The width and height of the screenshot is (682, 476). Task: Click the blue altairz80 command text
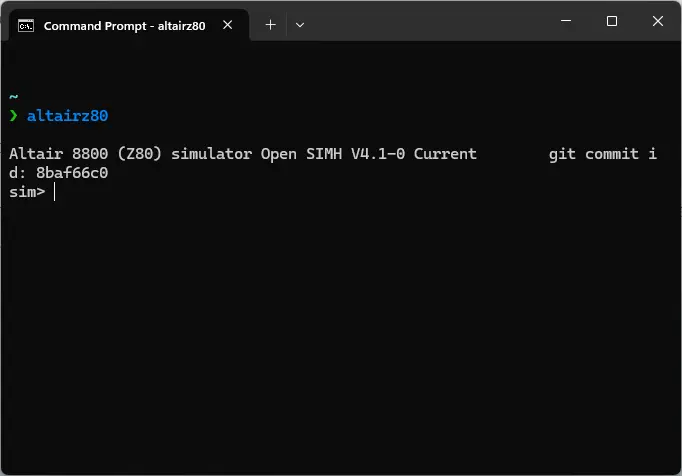pos(67,116)
